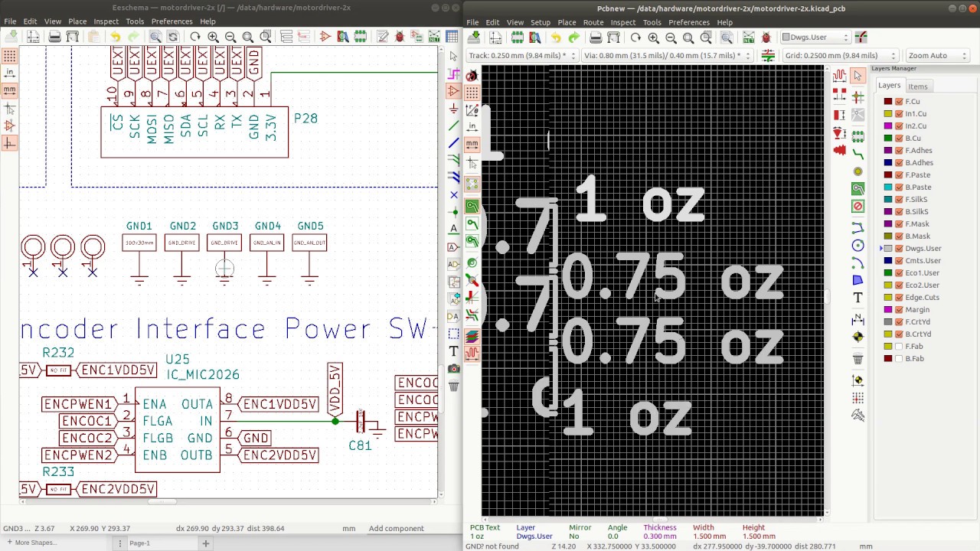This screenshot has height=551, width=980.
Task: Switch to Layers tab in Layers Manager
Action: click(x=889, y=86)
